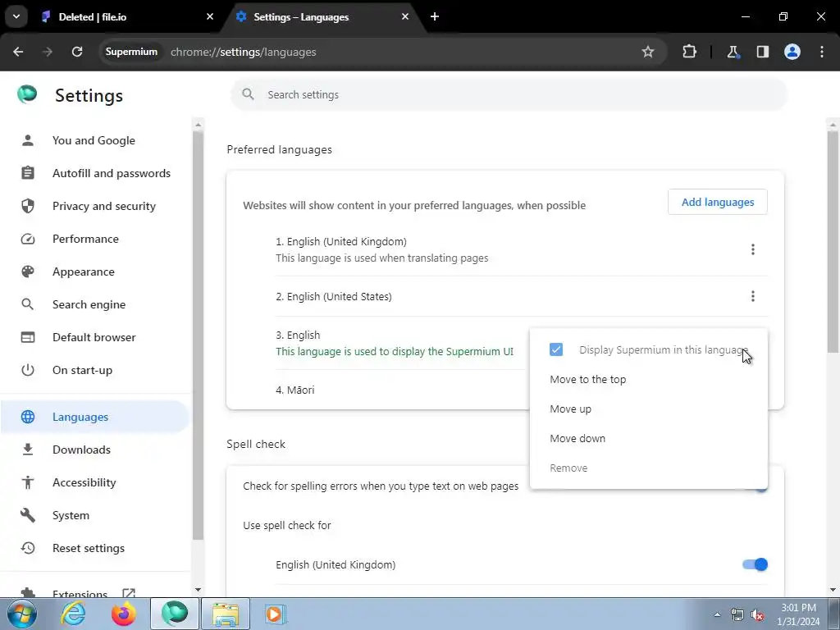Click the Add languages button
The width and height of the screenshot is (840, 630).
click(x=717, y=202)
